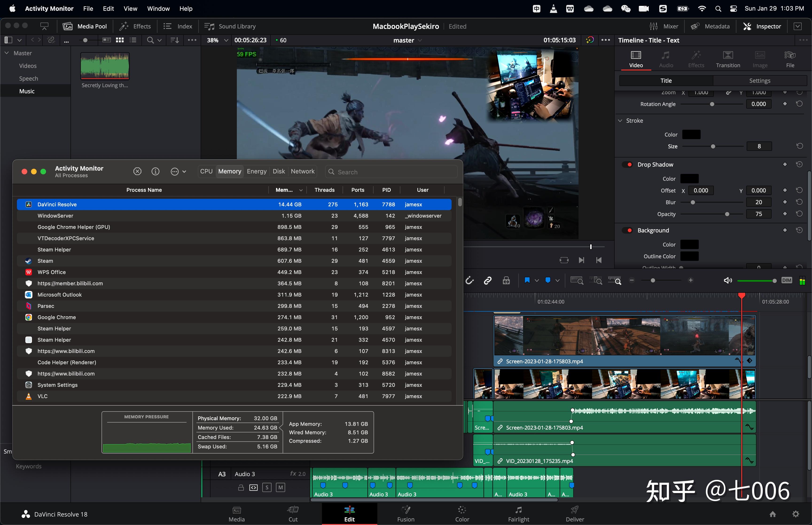Open the Window menu in menu bar
Viewport: 812px width, 525px height.
158,8
